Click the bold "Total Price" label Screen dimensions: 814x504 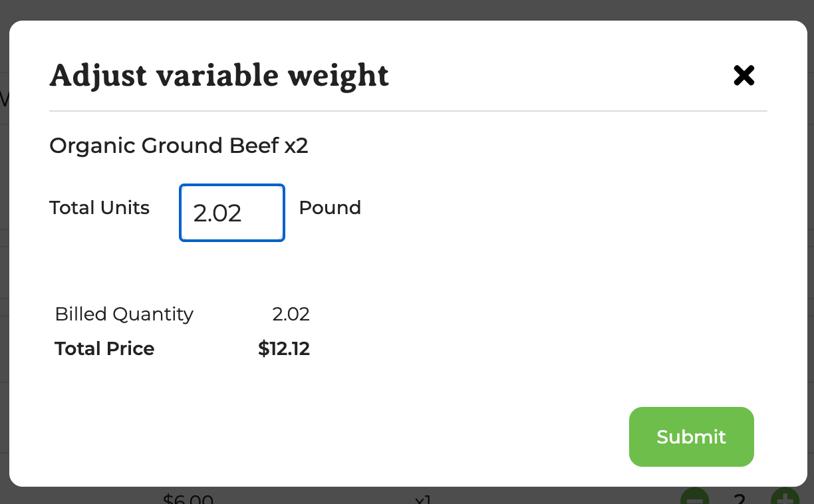pos(104,348)
